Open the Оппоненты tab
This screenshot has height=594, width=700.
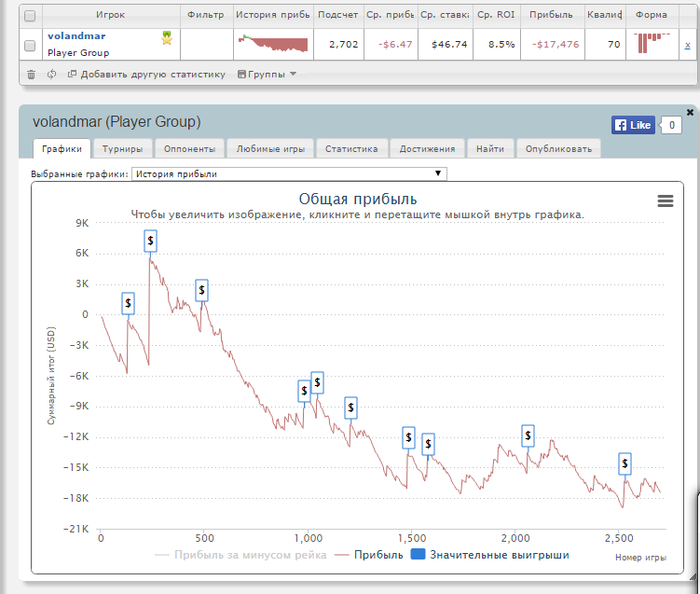pos(188,149)
